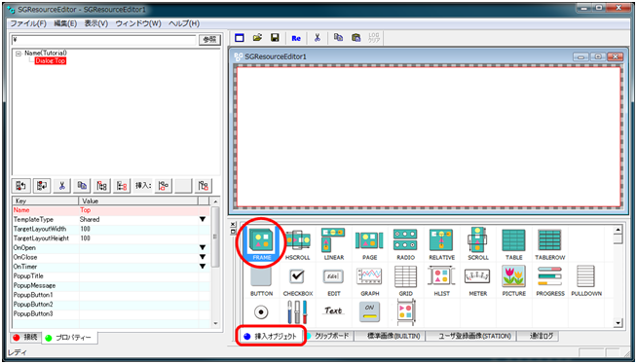
Task: Click the open folder icon in the top toolbar
Action: click(x=257, y=38)
